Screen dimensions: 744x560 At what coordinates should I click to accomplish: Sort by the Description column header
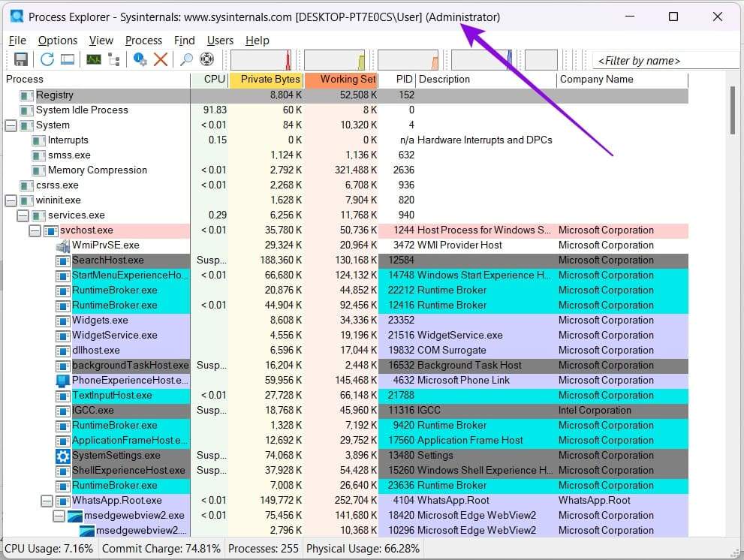pos(486,80)
